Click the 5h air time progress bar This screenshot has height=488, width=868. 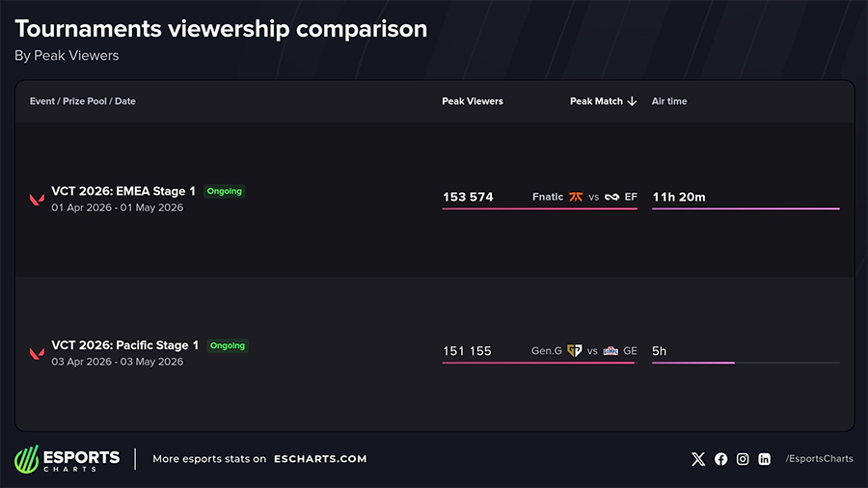(746, 363)
